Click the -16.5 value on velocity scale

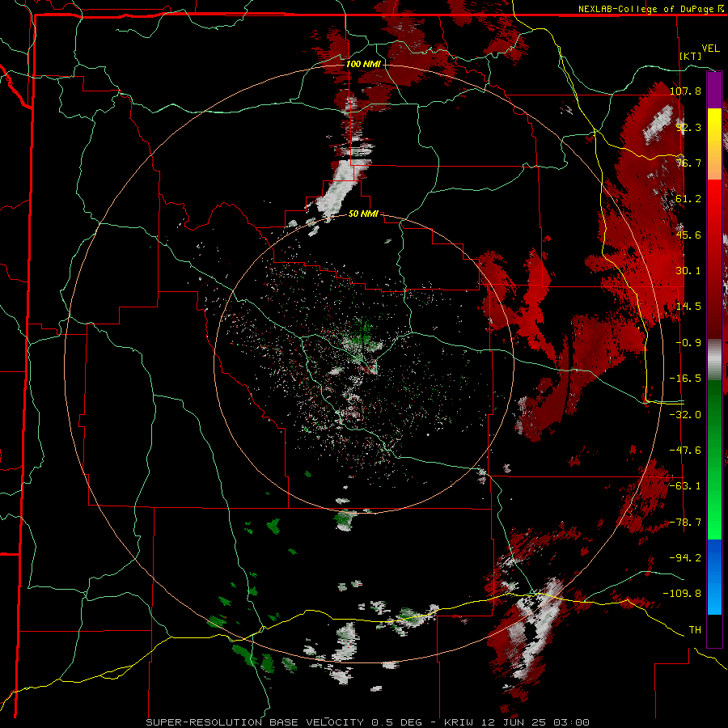tap(685, 379)
